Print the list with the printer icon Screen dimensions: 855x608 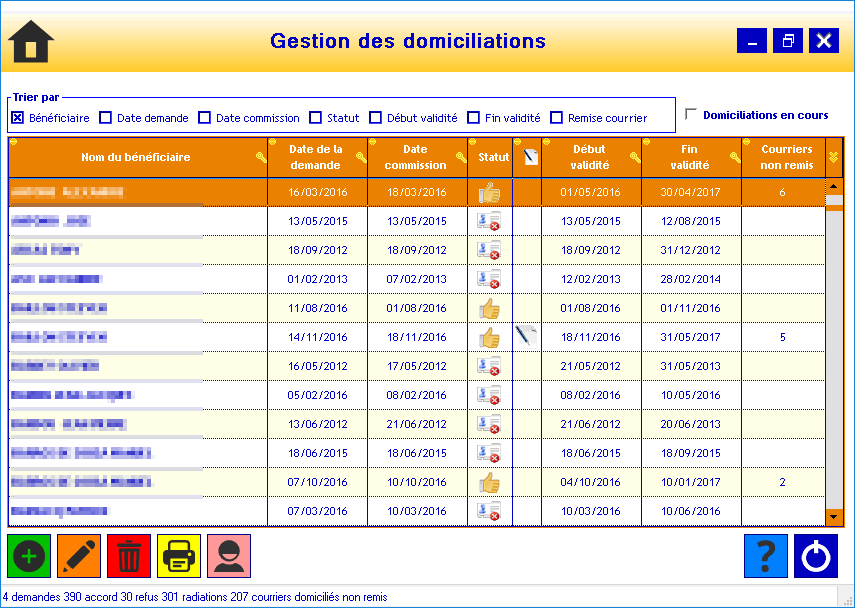point(179,556)
